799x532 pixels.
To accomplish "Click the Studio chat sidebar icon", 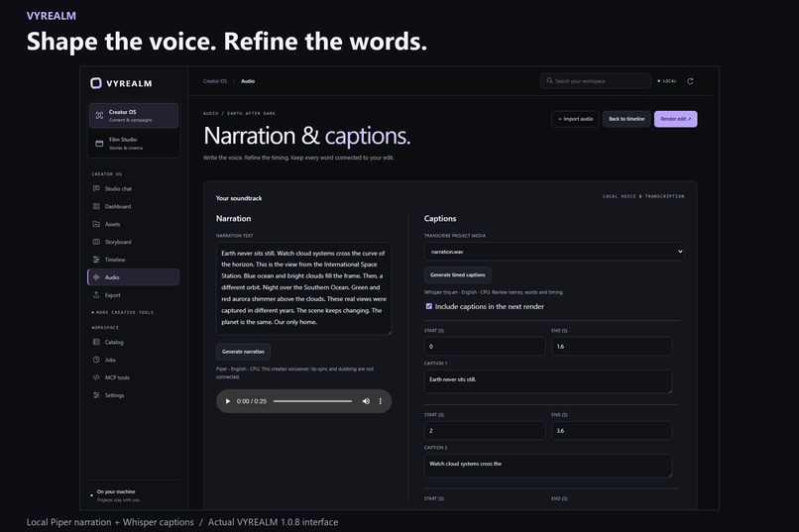I will coord(96,188).
